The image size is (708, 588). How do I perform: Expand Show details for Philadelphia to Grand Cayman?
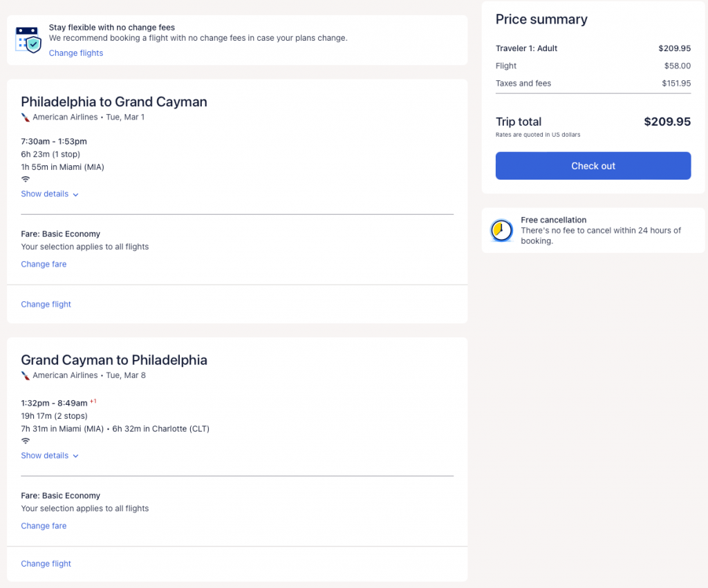point(45,194)
